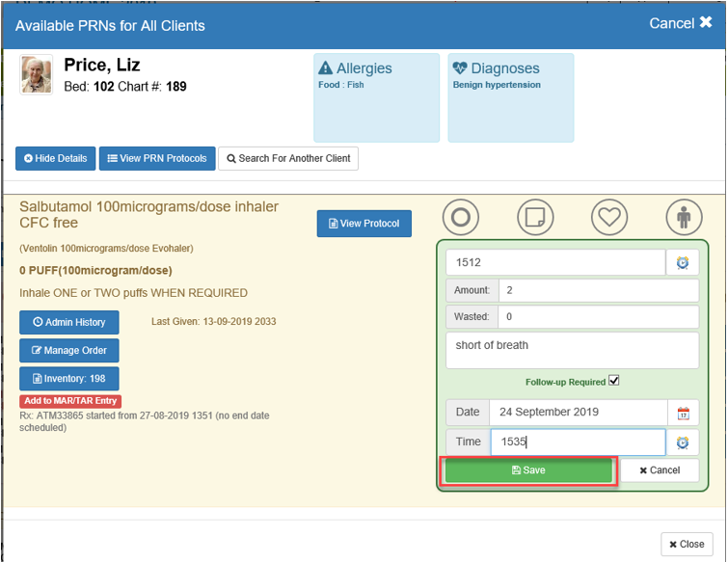Click the Manage Order button

coord(68,350)
